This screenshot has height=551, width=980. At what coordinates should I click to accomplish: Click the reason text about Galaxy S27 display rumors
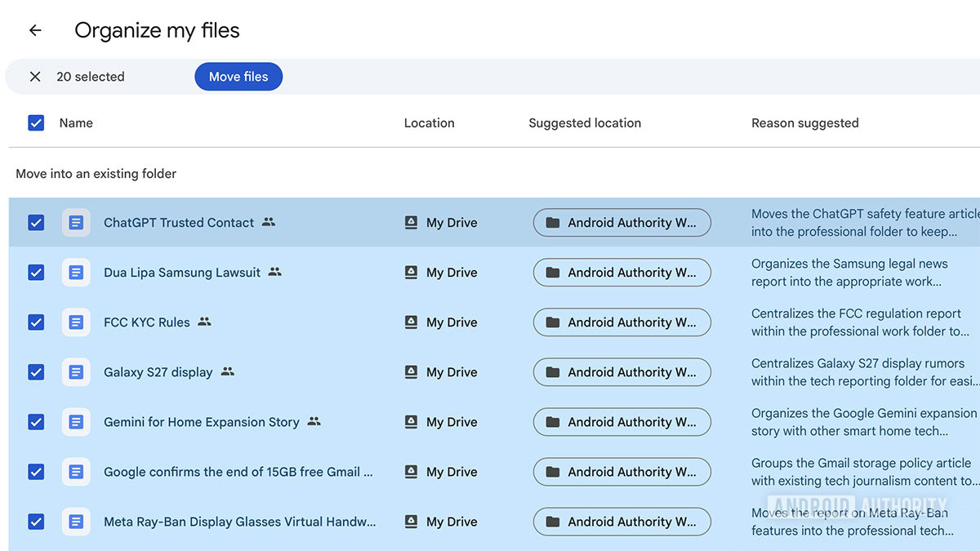tap(865, 372)
